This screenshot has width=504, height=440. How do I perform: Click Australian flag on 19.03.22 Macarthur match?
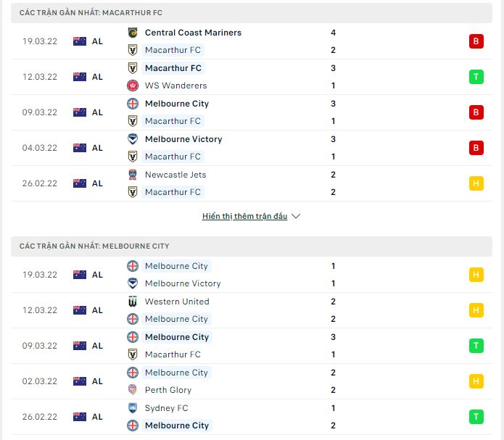pyautogui.click(x=80, y=41)
